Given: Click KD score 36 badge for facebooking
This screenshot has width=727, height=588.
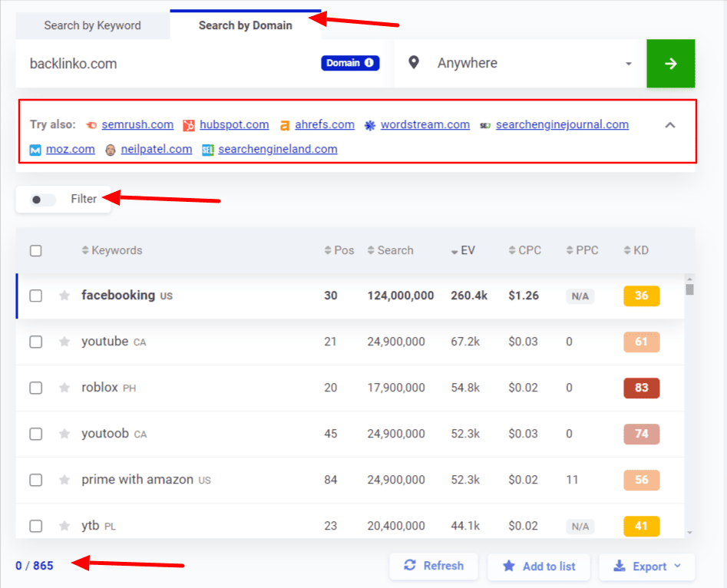Looking at the screenshot, I should 642,296.
